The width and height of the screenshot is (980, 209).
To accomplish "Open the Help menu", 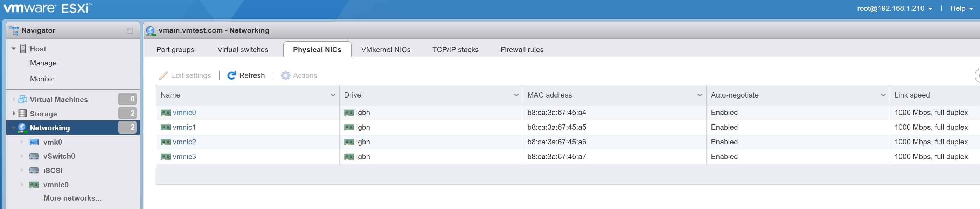I will [961, 8].
